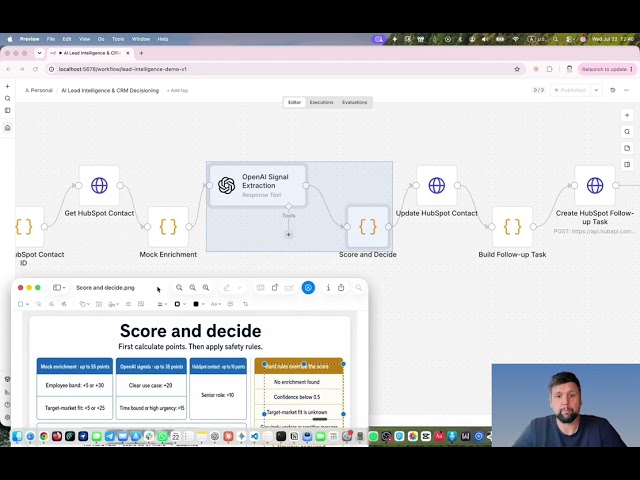This screenshot has width=640, height=480.
Task: Open Preview search field icon
Action: coord(358,288)
